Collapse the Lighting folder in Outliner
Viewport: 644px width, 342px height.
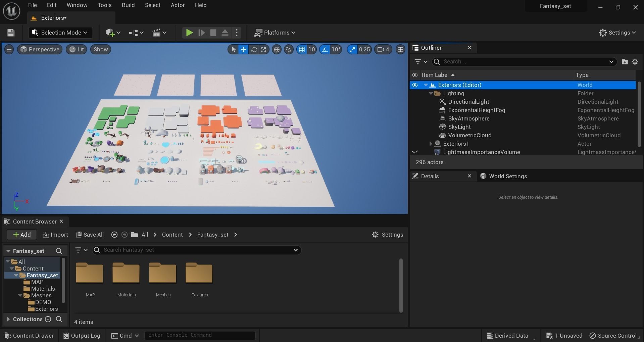coord(431,93)
